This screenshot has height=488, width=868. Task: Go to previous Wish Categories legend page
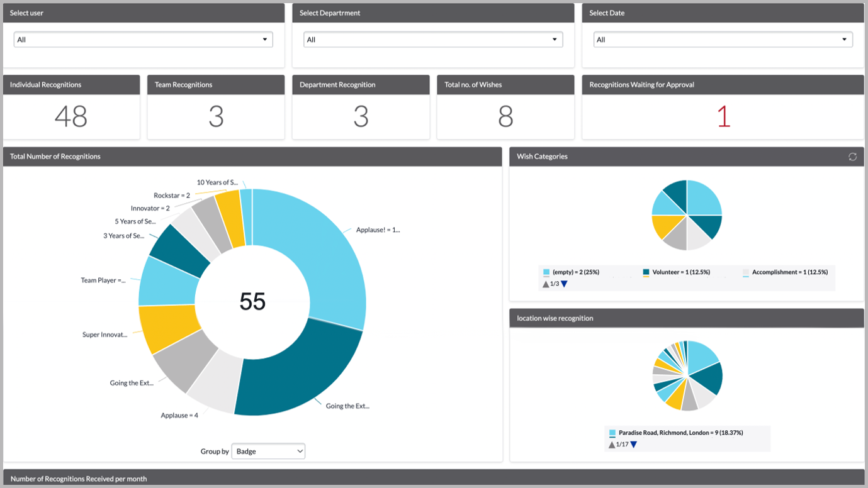coord(546,284)
